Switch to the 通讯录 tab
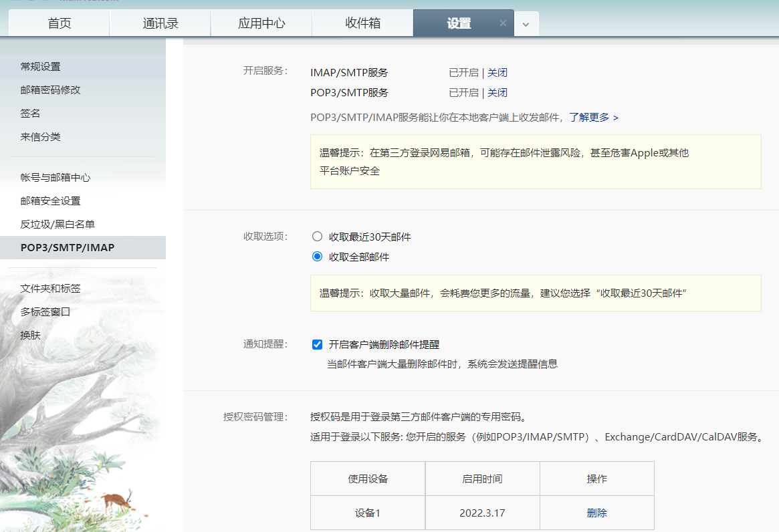Screen dimensions: 779x532 160,23
